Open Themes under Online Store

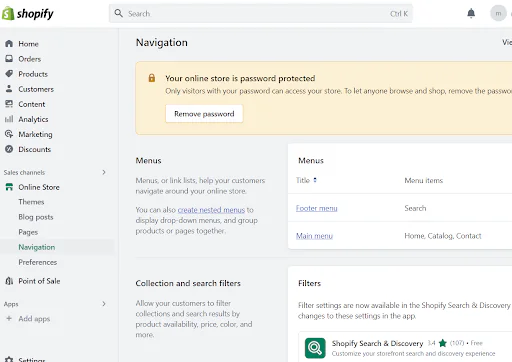(x=31, y=202)
